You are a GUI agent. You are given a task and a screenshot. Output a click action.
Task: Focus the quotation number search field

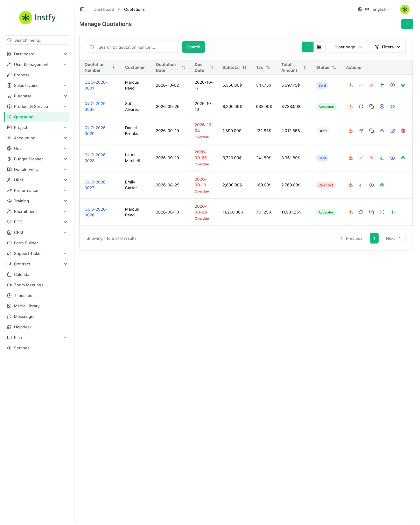(x=133, y=47)
